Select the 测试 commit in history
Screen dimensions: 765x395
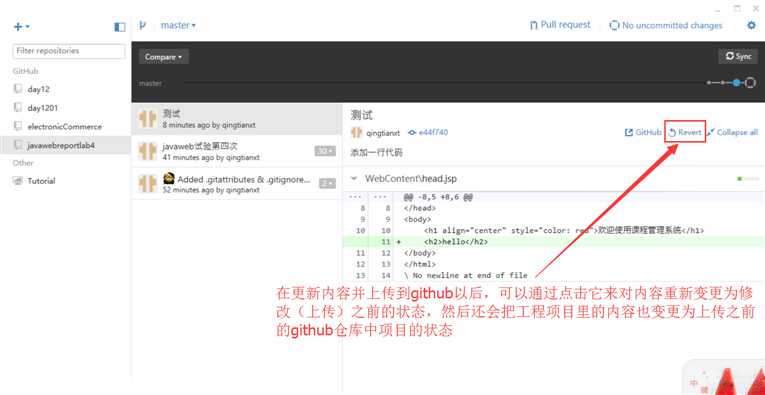237,119
